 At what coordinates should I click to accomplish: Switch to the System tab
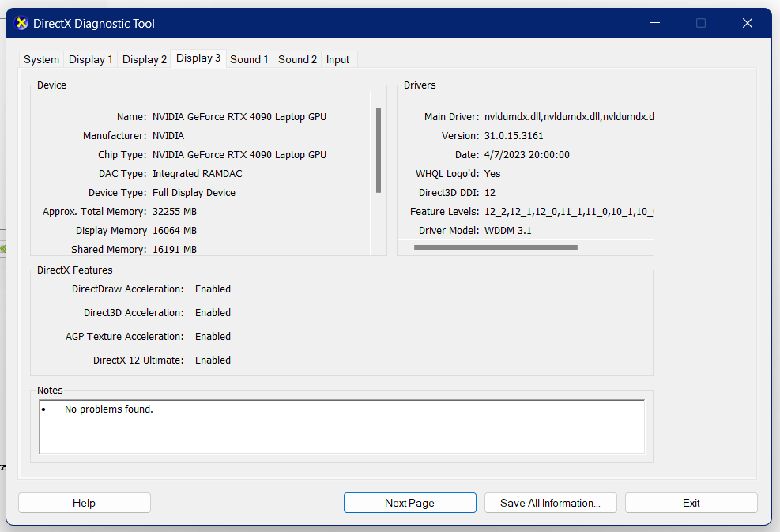tap(41, 59)
